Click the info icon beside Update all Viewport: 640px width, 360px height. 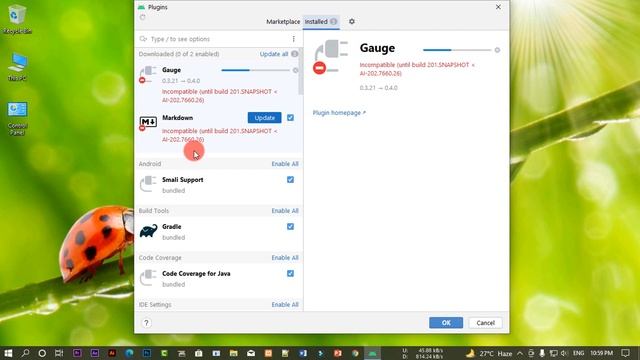pyautogui.click(x=295, y=54)
